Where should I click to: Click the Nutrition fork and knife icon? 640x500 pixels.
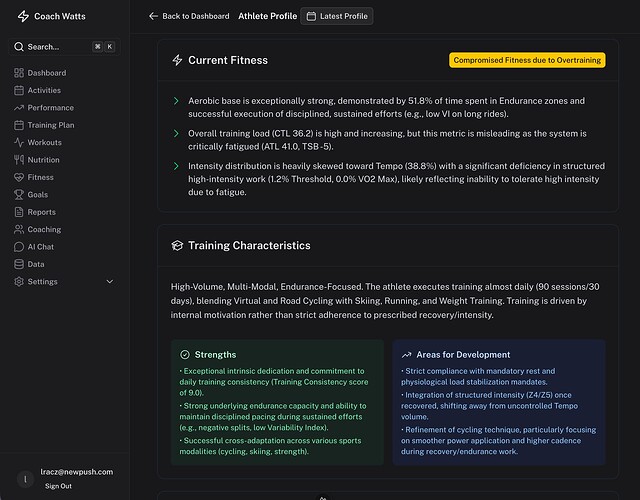coord(19,160)
